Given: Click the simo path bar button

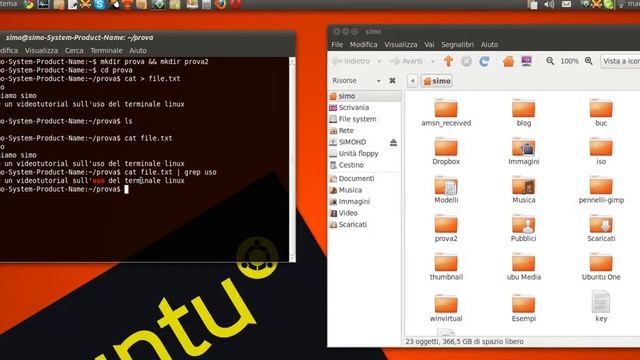Looking at the screenshot, I should [x=437, y=81].
